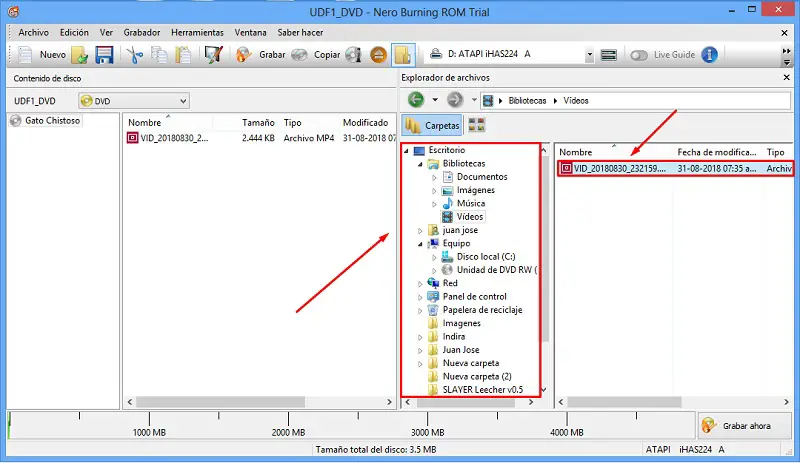Open the cover designer monitor-brush icon

tap(213, 55)
